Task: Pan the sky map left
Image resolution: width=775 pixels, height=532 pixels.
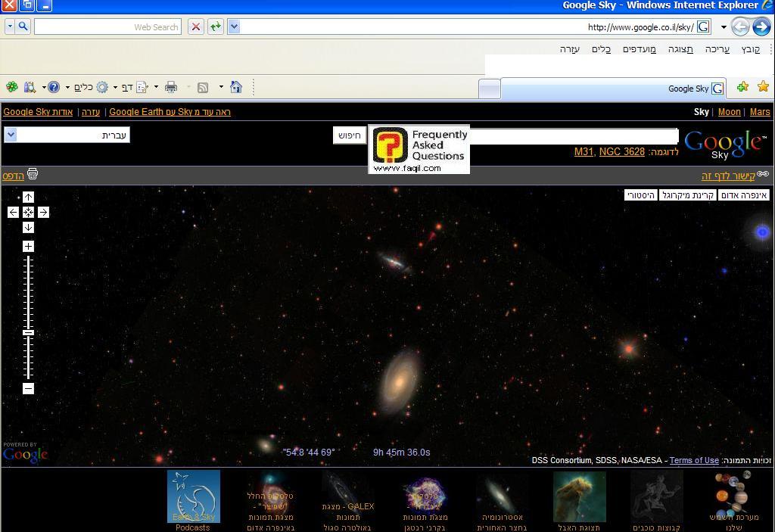Action: coord(13,213)
